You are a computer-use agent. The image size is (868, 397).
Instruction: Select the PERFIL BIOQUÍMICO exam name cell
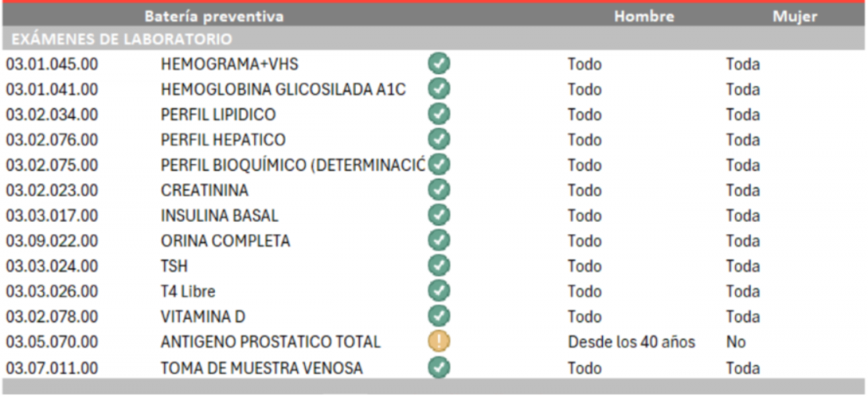coord(292,165)
